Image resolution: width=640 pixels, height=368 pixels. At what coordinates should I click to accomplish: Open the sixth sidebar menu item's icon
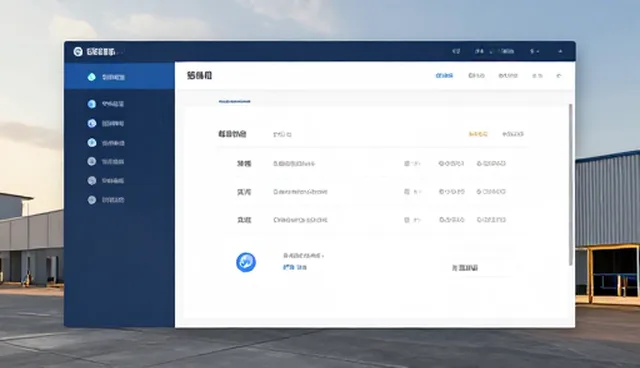92,180
